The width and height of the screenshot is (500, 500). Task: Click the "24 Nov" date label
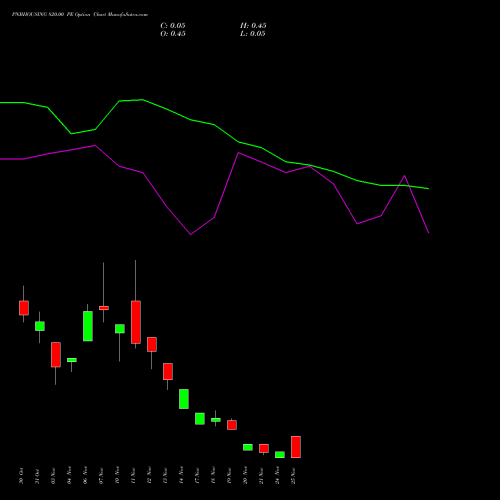point(277,476)
